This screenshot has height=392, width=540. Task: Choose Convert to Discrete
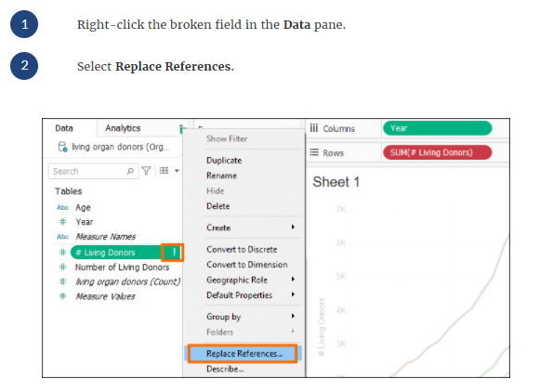tap(242, 250)
